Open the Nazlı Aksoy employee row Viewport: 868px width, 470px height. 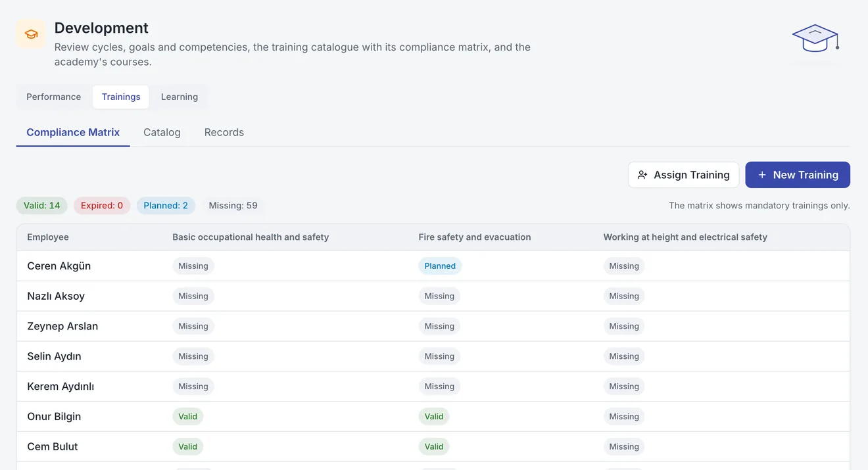(x=433, y=296)
